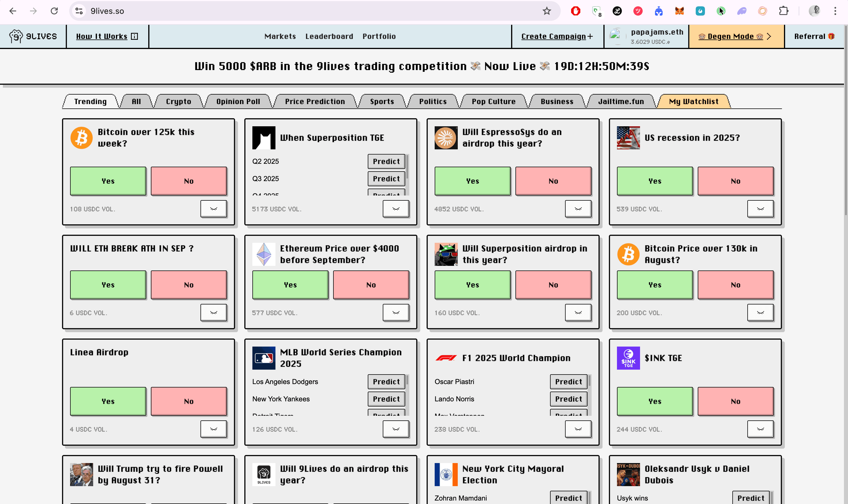Click the Bitcoin logo on 125k market
The width and height of the screenshot is (848, 504).
(x=82, y=138)
